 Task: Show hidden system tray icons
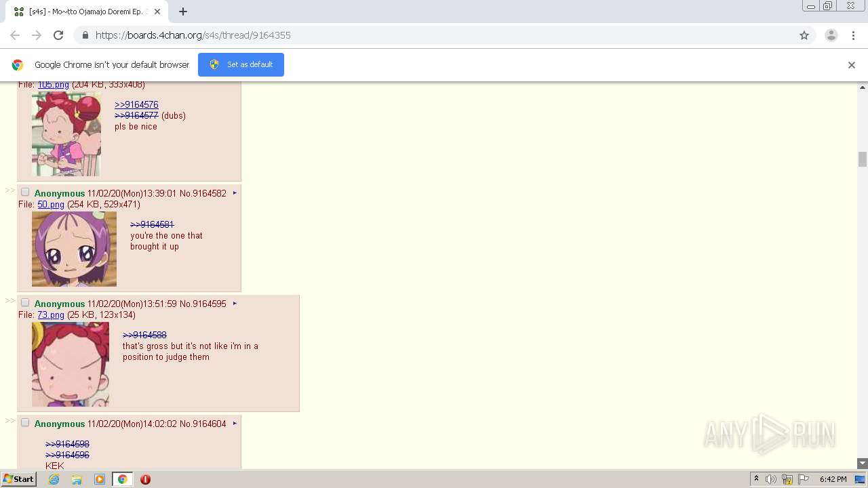756,479
